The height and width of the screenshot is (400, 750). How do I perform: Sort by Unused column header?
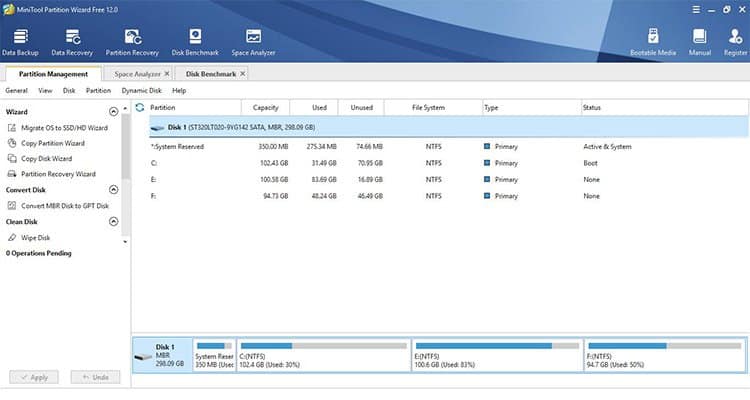coord(361,108)
